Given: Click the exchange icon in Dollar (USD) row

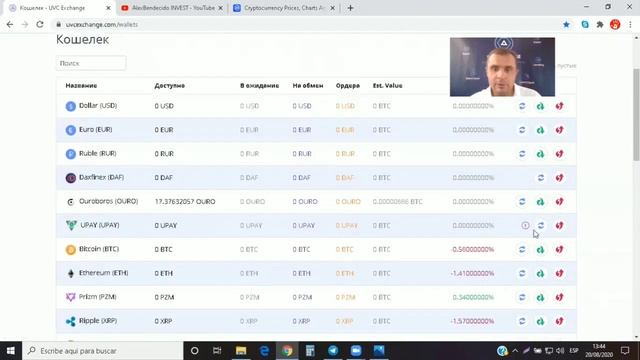Looking at the screenshot, I should coord(522,106).
